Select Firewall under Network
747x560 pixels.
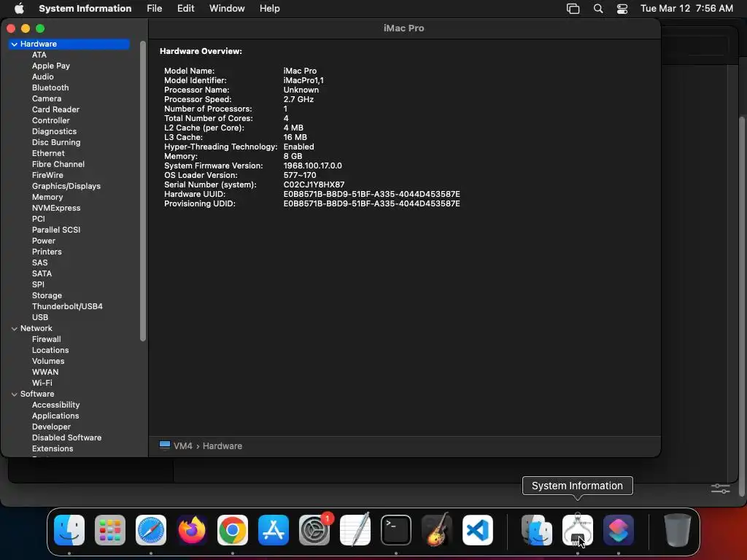46,340
